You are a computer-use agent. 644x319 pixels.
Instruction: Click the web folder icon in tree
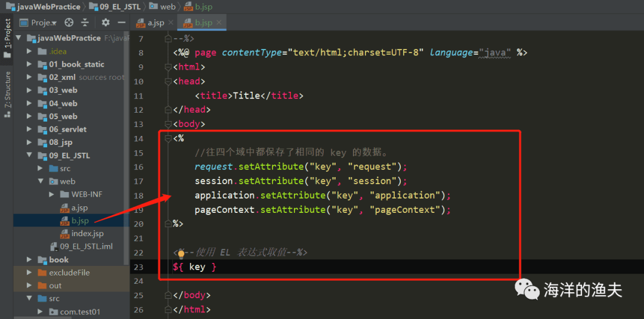click(54, 181)
